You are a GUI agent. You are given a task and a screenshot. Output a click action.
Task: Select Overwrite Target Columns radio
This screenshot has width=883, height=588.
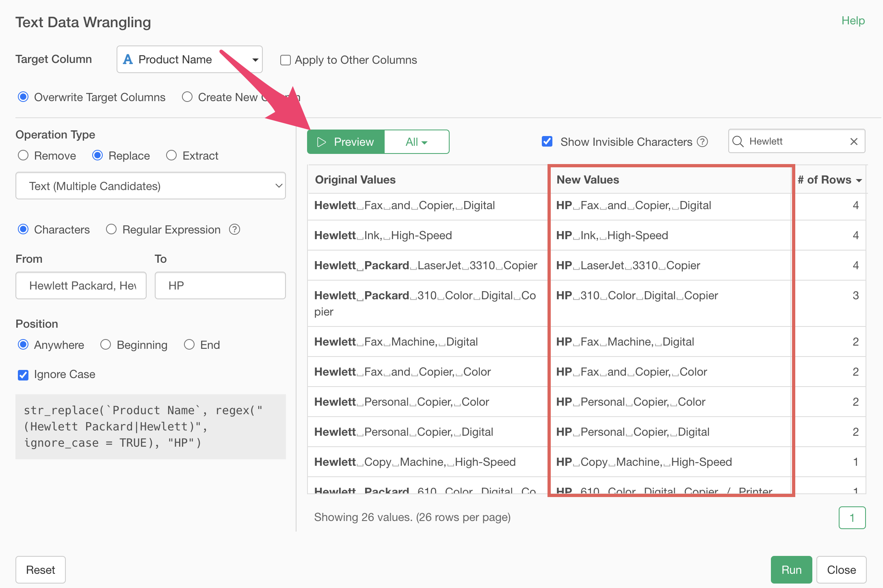click(23, 97)
